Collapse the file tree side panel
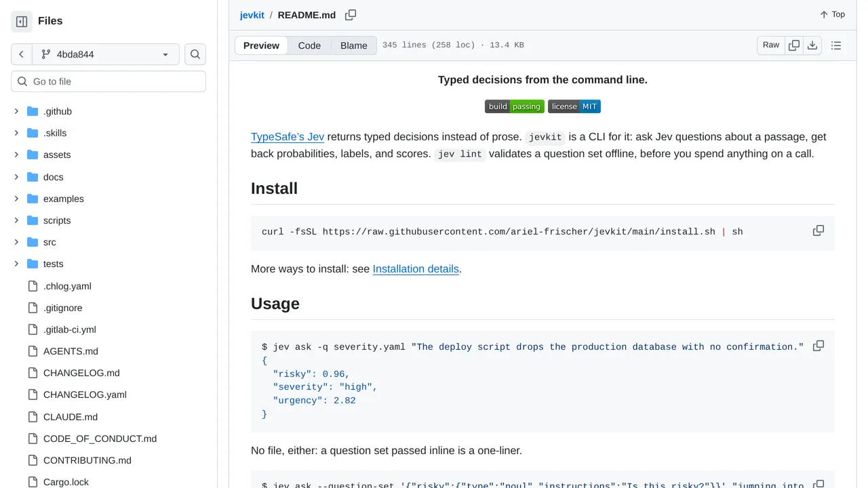Image resolution: width=868 pixels, height=488 pixels. 22,22
